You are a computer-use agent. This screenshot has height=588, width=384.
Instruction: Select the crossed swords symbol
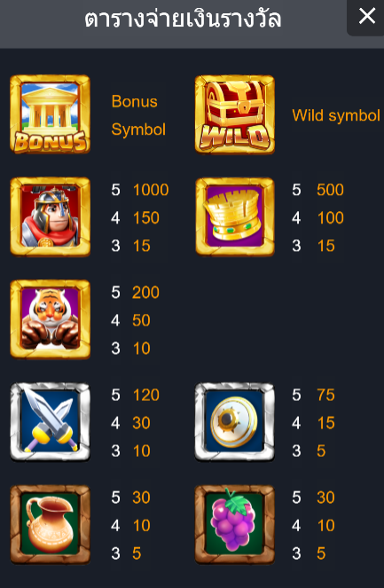pyautogui.click(x=50, y=422)
